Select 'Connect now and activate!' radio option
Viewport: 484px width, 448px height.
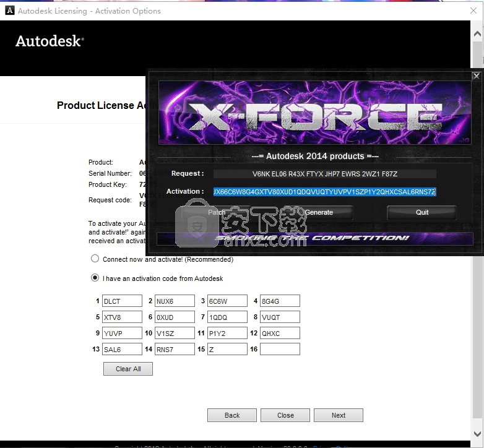[x=95, y=259]
